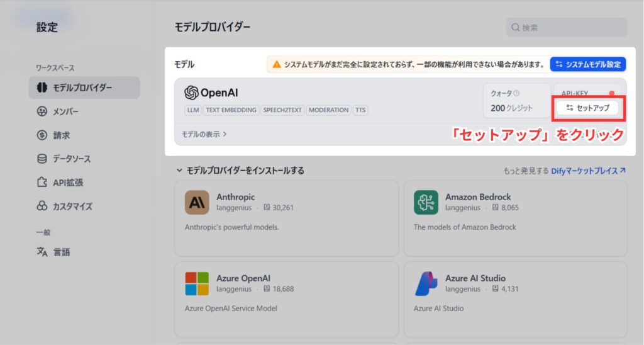This screenshot has height=345, width=644.
Task: Click the Azure OpenAI logo icon
Action: (197, 284)
